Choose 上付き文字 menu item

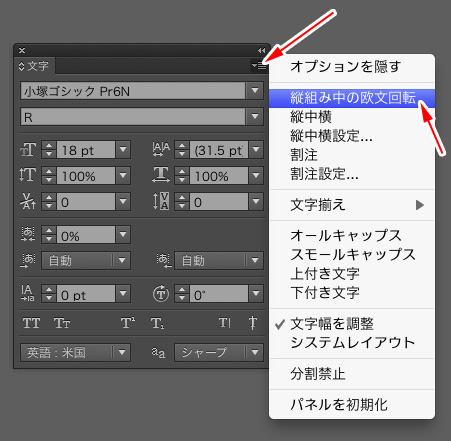352,274
